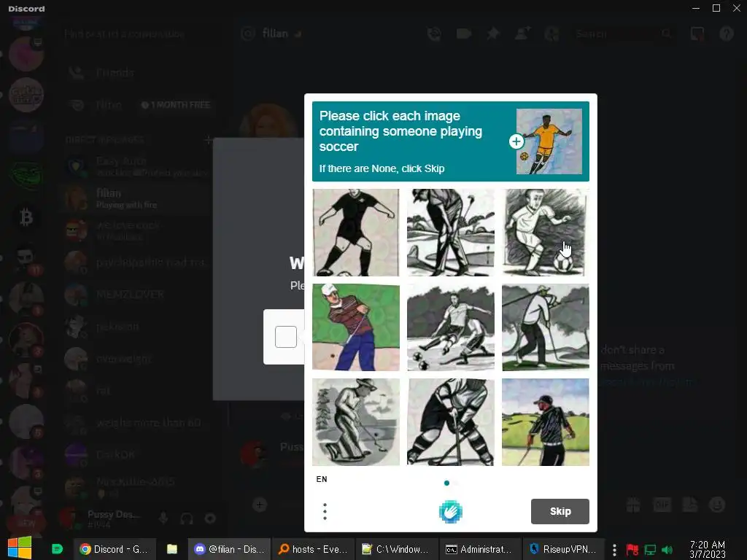This screenshot has height=560, width=747.
Task: Open the Bitcoin server icon
Action: point(26,217)
